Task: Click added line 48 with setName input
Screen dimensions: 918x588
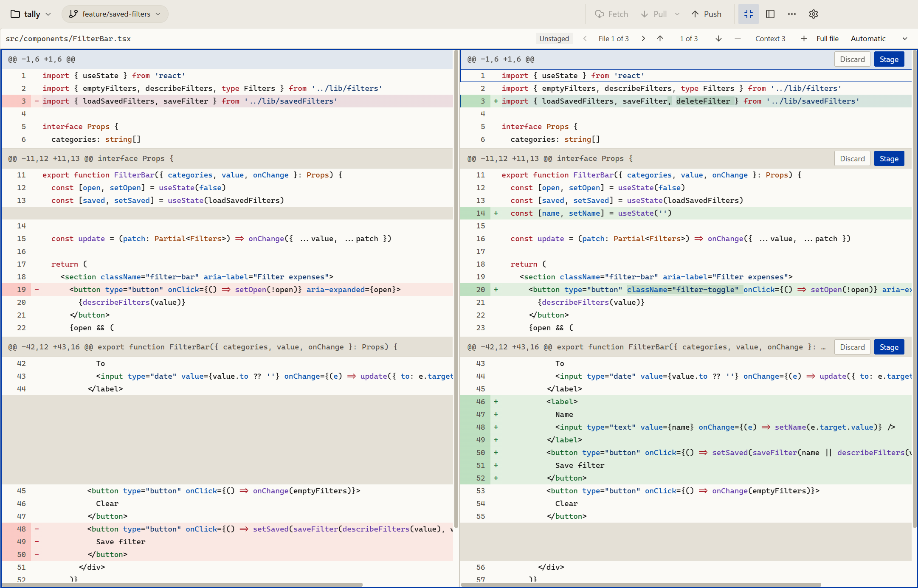Action: [x=686, y=427]
